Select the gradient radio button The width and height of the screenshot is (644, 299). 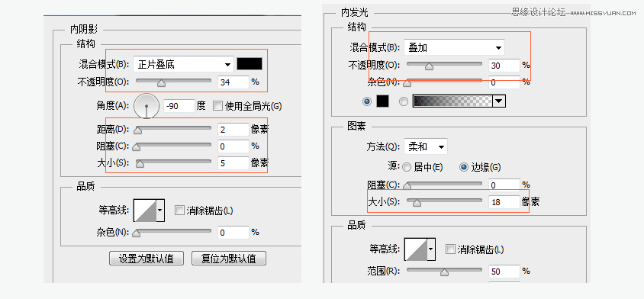(404, 101)
